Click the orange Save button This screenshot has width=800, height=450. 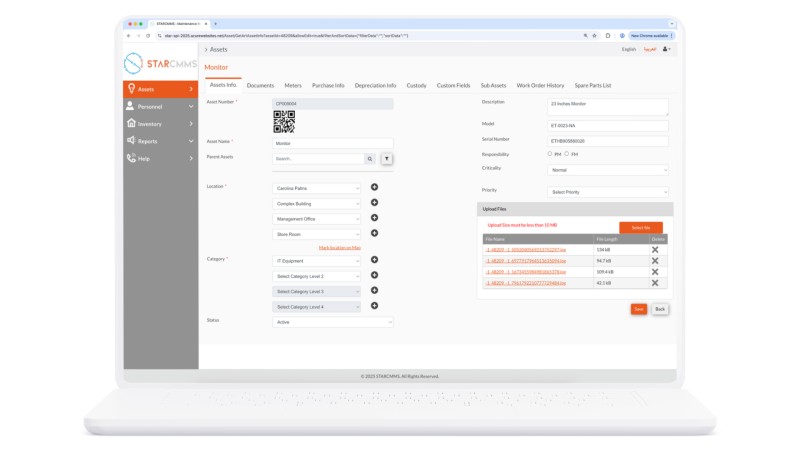pos(638,309)
